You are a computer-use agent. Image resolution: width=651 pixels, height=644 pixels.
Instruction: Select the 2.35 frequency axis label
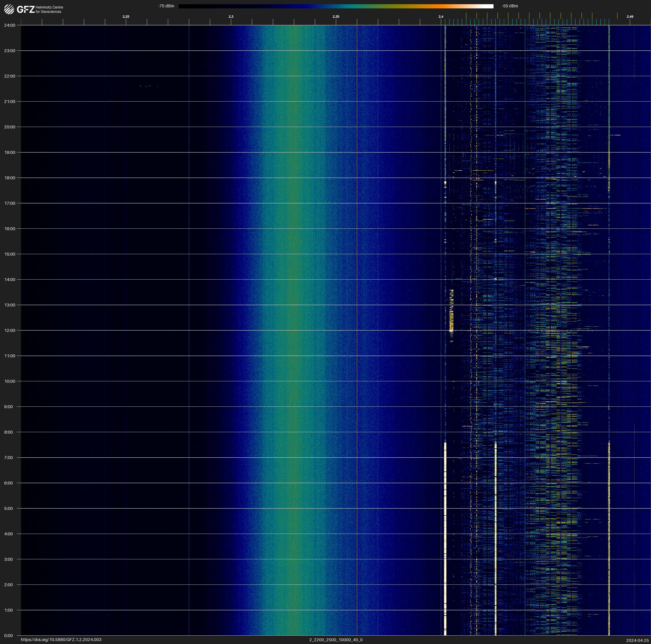click(336, 17)
